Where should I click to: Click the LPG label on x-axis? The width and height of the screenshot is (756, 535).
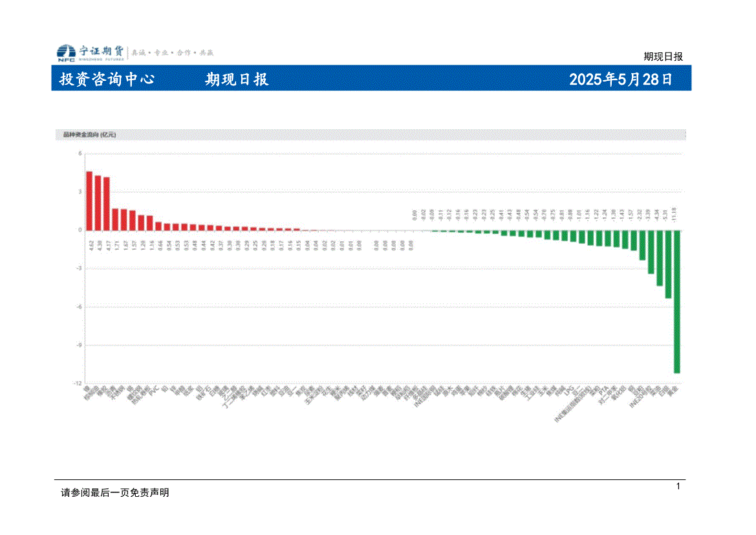point(568,391)
